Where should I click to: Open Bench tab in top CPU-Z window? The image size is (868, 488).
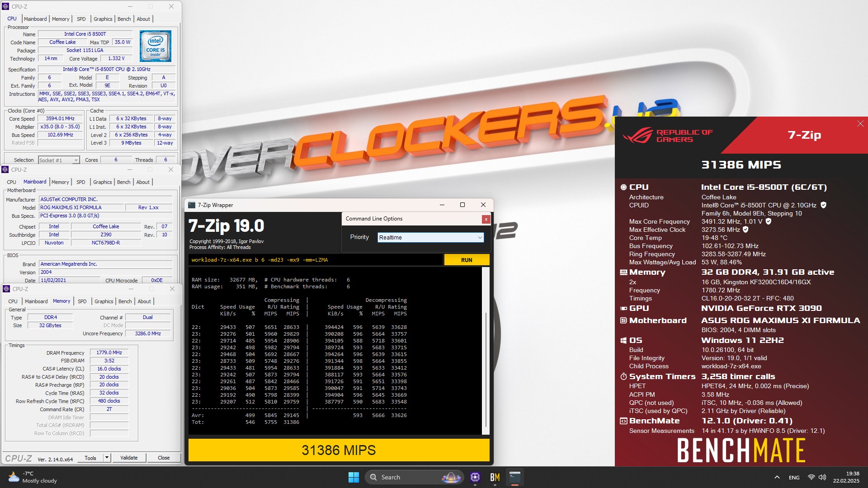pos(124,19)
